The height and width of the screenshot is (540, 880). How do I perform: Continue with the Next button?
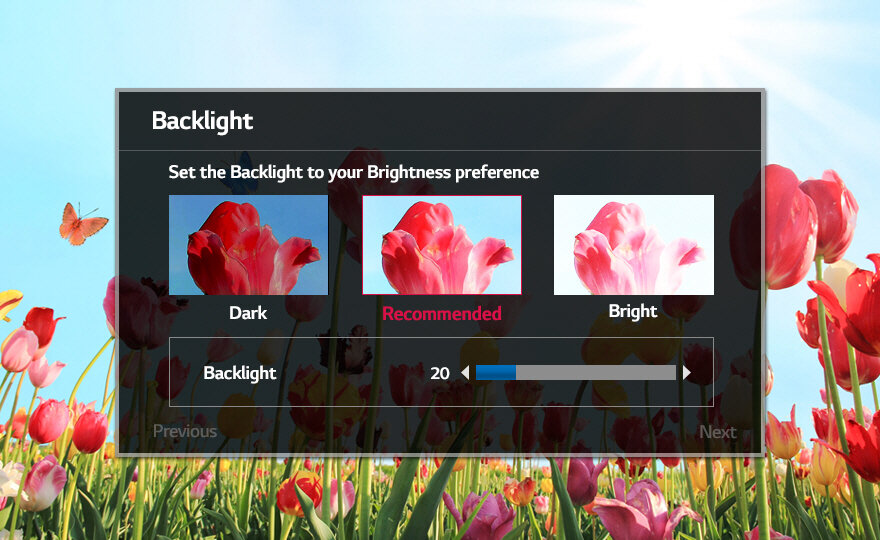[717, 432]
